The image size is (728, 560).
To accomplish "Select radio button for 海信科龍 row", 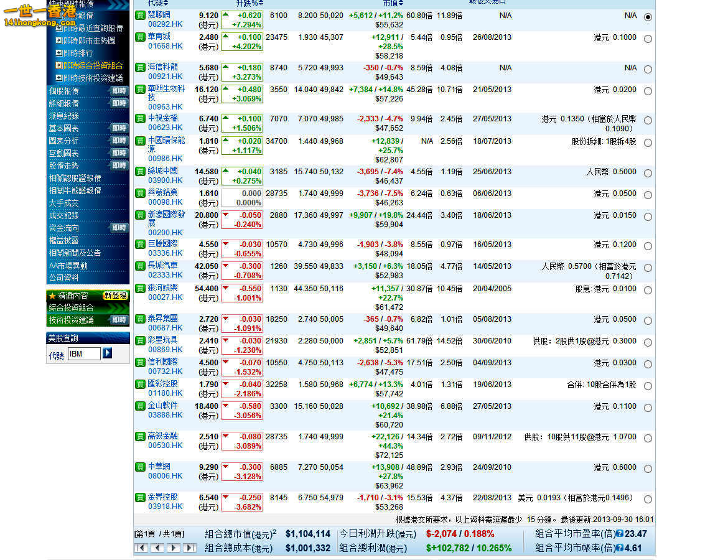I will (648, 70).
